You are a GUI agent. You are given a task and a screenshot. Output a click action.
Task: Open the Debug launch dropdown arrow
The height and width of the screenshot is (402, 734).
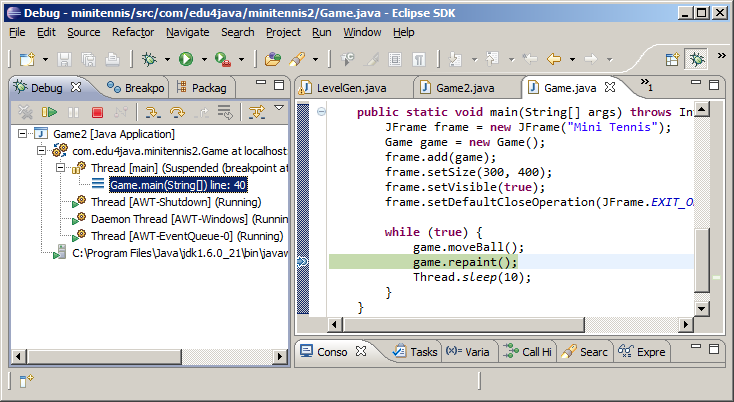167,60
